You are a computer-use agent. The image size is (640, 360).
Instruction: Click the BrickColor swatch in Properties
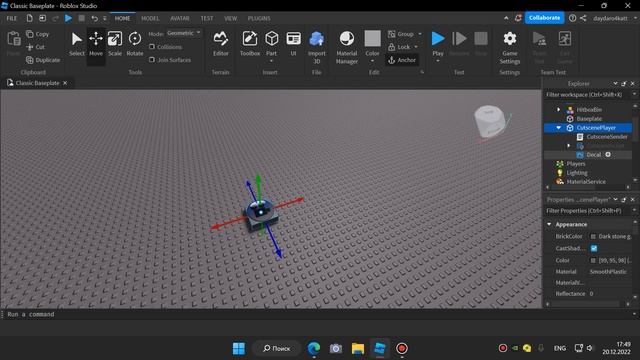coord(593,236)
